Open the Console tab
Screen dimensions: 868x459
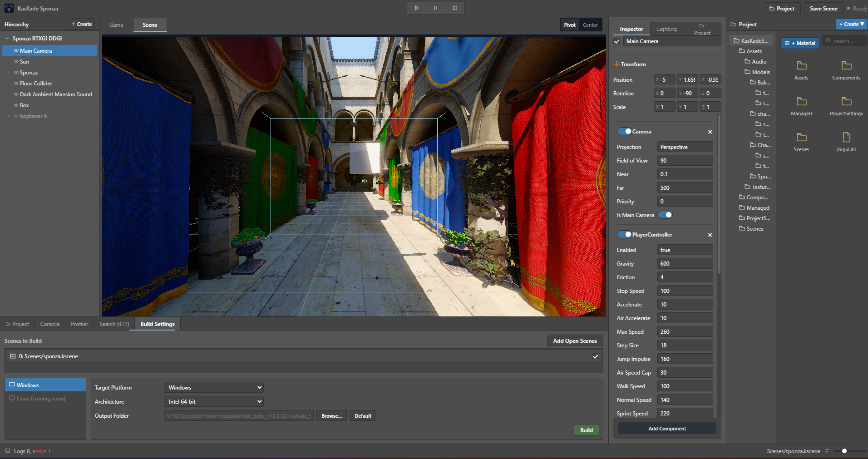tap(50, 324)
